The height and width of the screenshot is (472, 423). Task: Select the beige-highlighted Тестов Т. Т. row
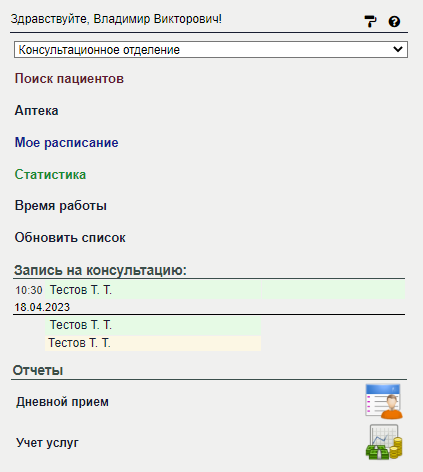pyautogui.click(x=153, y=343)
